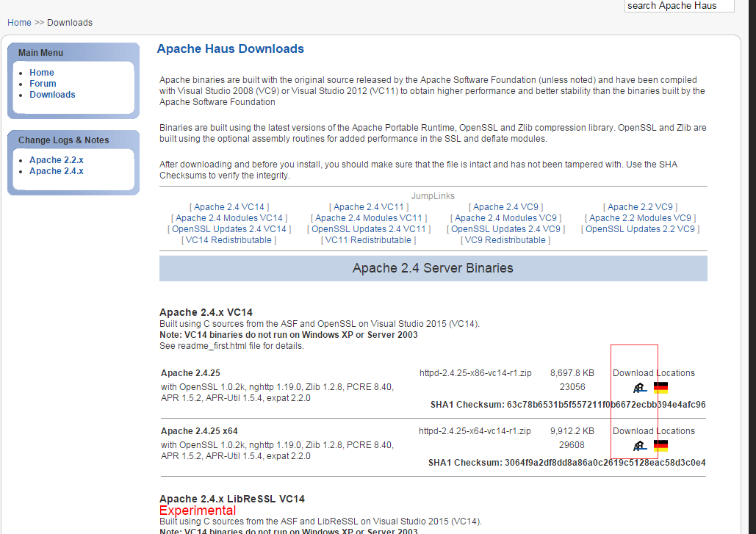Click the Apache 2.4.25 x64 title
Viewport: 756px width, 534px height.
[x=199, y=431]
